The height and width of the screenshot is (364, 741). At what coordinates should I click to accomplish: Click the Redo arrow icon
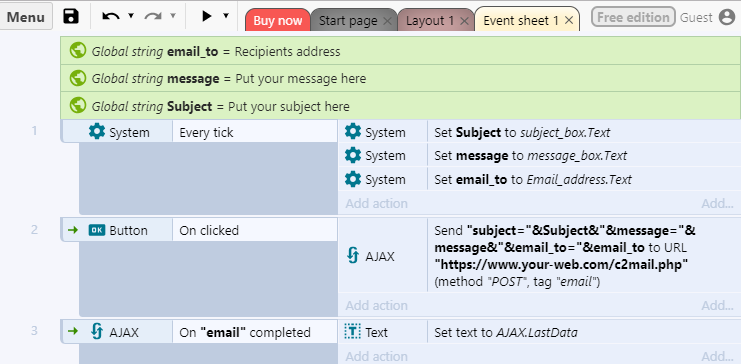pyautogui.click(x=153, y=17)
